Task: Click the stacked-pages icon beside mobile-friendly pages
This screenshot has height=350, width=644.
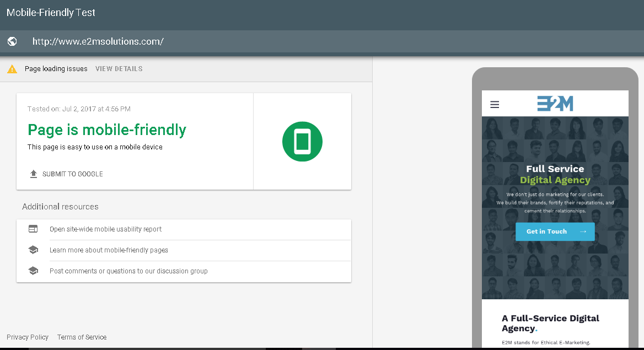Action: click(x=33, y=249)
